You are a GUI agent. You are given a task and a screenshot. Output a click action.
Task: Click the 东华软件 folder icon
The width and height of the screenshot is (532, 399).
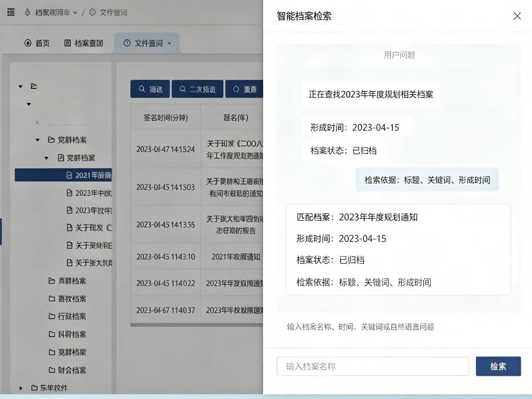click(34, 388)
